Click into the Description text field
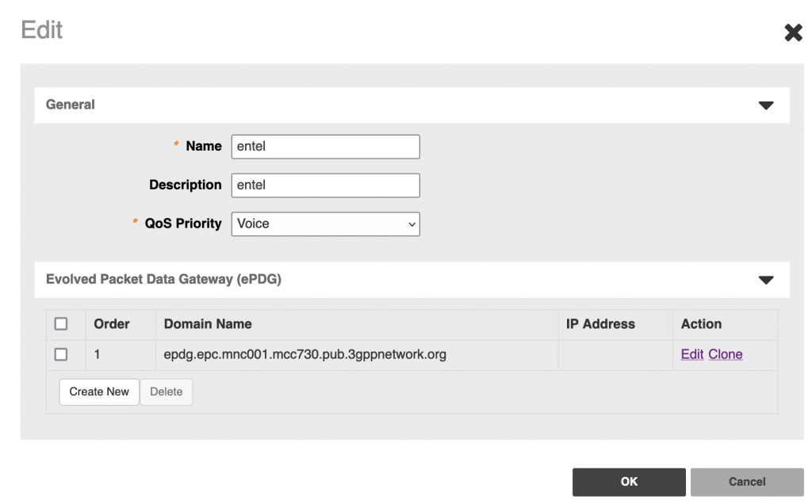The height and width of the screenshot is (504, 812). (x=325, y=185)
